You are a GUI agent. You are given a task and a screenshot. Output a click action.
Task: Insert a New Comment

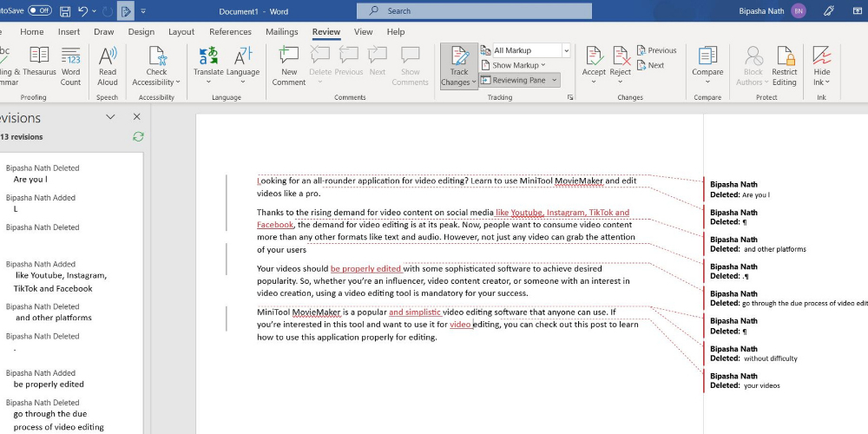[x=288, y=67]
